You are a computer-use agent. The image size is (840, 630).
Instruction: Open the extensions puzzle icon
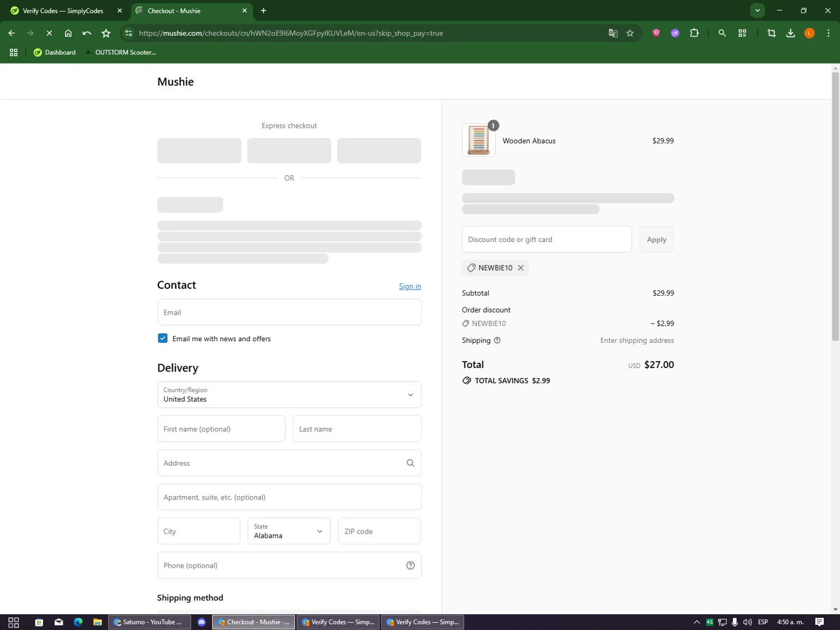coord(694,33)
